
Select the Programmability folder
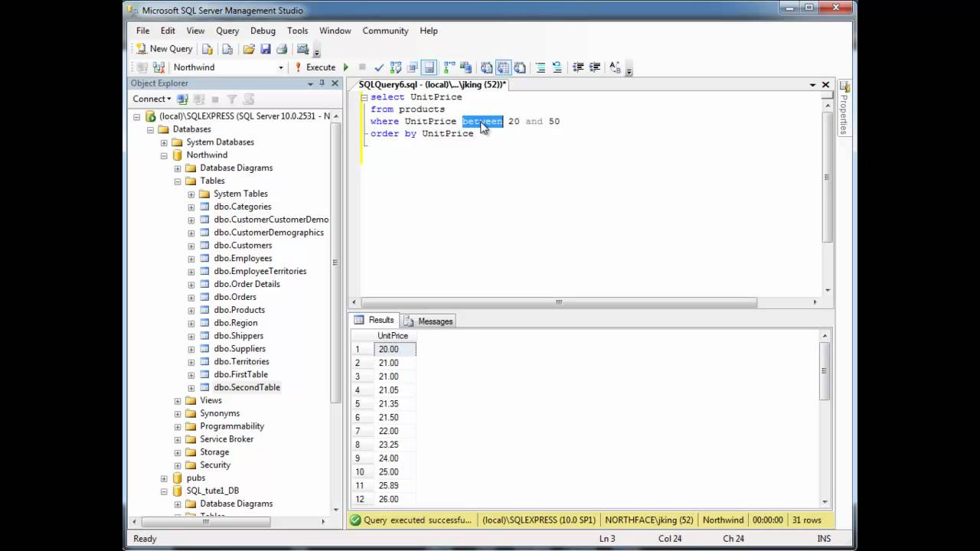click(232, 426)
